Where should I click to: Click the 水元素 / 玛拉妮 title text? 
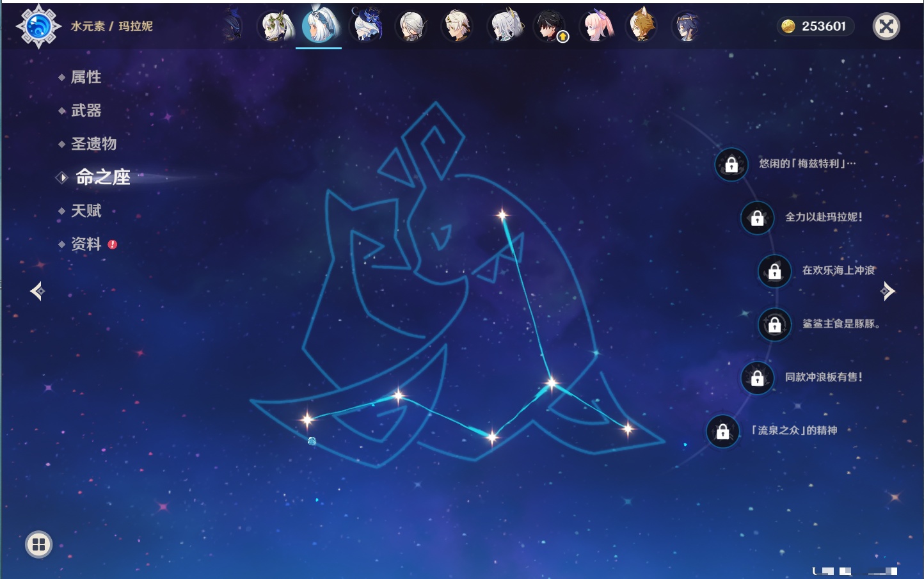tap(111, 26)
